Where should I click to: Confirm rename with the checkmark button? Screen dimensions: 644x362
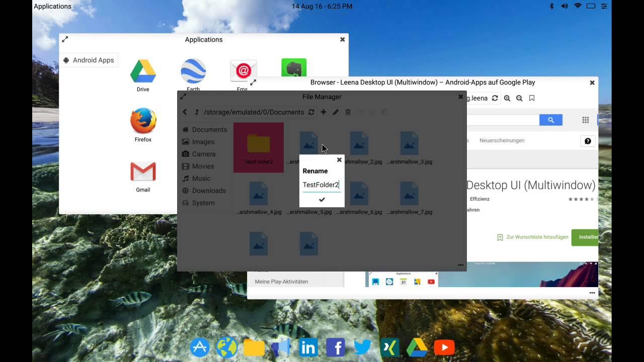pyautogui.click(x=322, y=200)
